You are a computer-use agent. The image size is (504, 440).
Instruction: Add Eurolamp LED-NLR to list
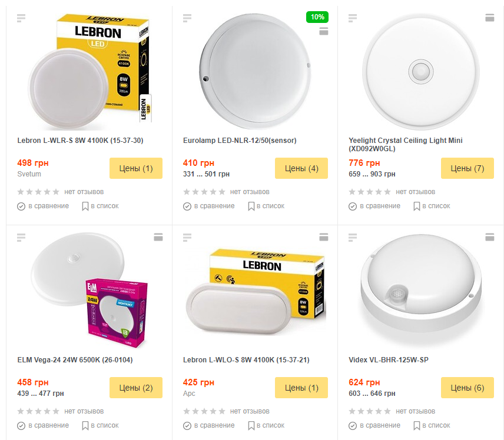266,206
